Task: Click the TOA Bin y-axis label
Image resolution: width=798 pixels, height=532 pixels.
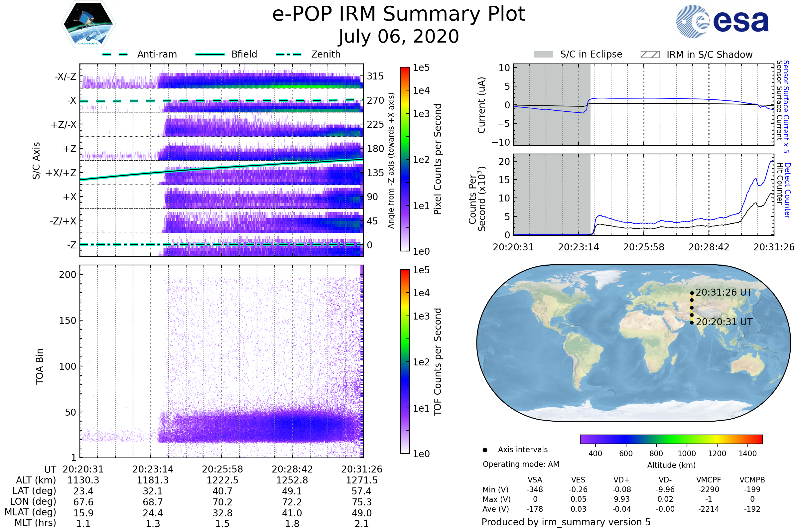Action: [x=40, y=366]
